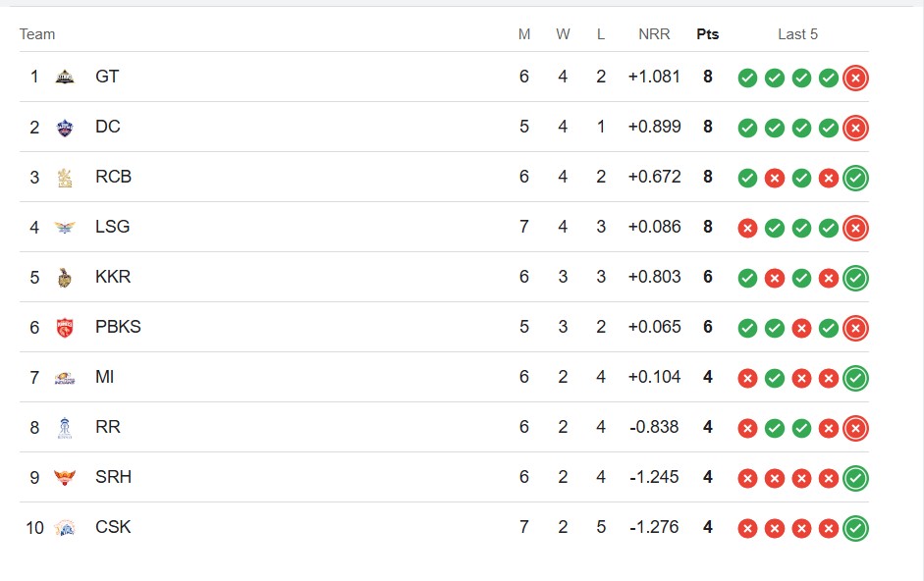This screenshot has height=581, width=924.
Task: Click the MI team logo icon
Action: (x=65, y=378)
